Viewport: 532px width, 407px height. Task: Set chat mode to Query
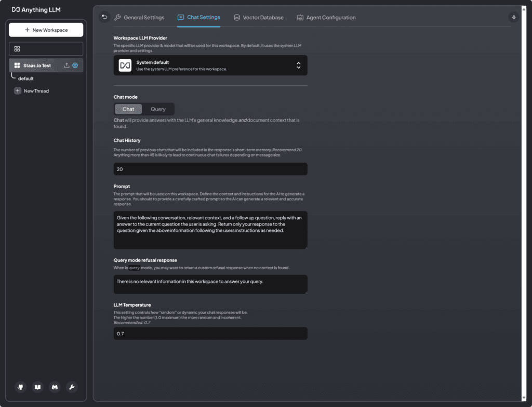pos(158,109)
